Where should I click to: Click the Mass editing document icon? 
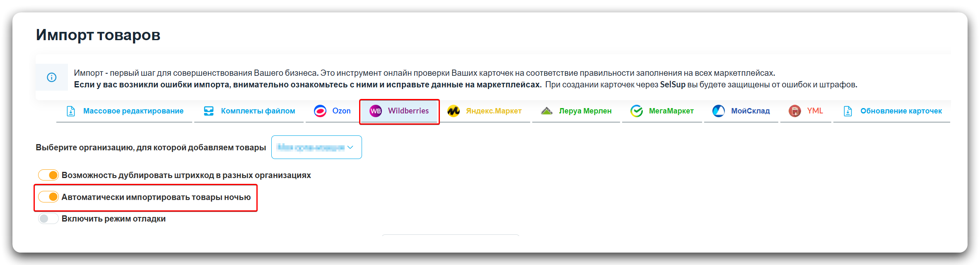coord(71,111)
